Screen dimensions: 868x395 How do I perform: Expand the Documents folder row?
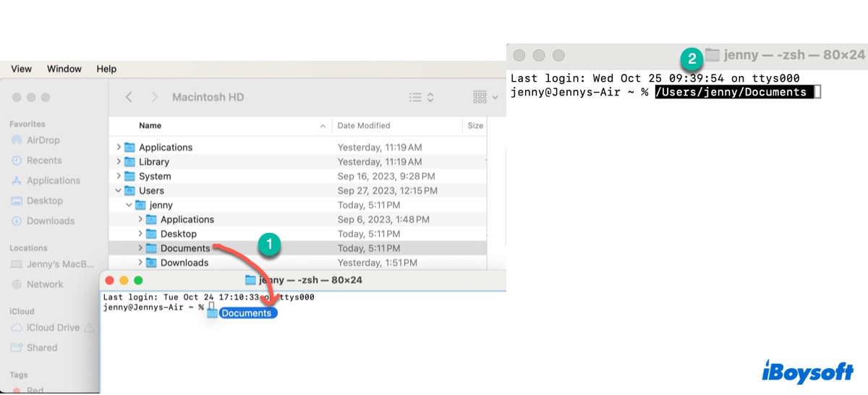[x=140, y=248]
